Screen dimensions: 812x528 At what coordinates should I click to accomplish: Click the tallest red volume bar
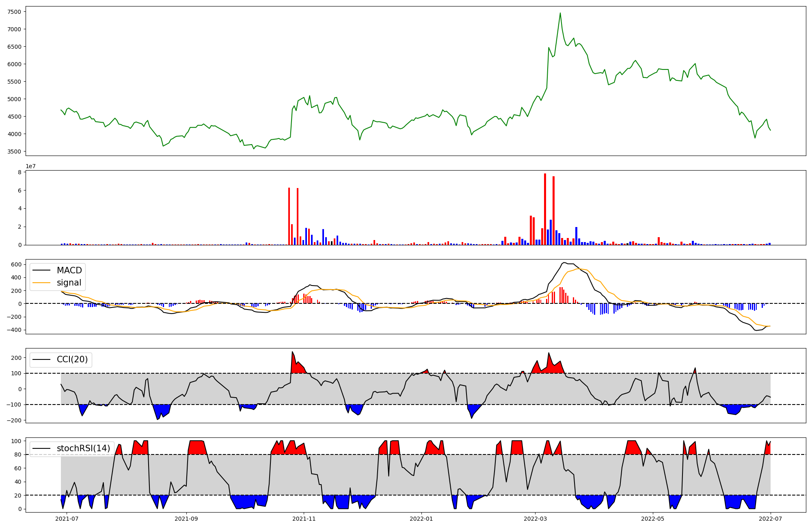(545, 209)
